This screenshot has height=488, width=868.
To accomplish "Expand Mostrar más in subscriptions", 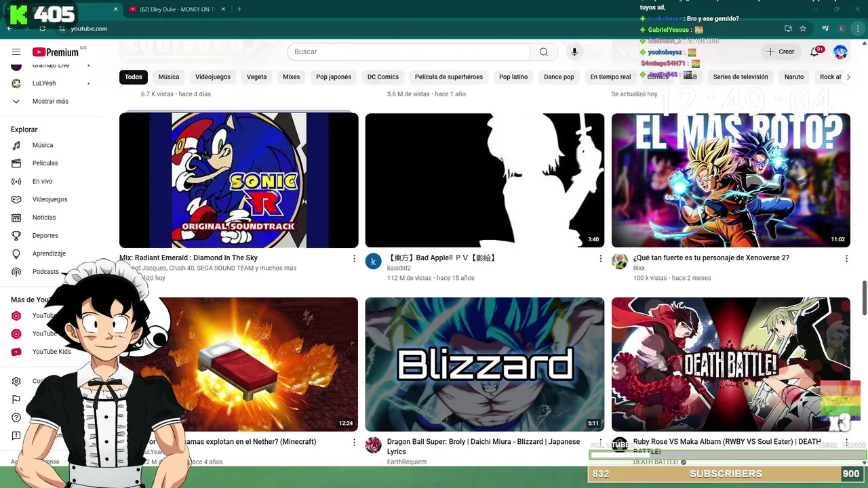I will click(x=50, y=102).
